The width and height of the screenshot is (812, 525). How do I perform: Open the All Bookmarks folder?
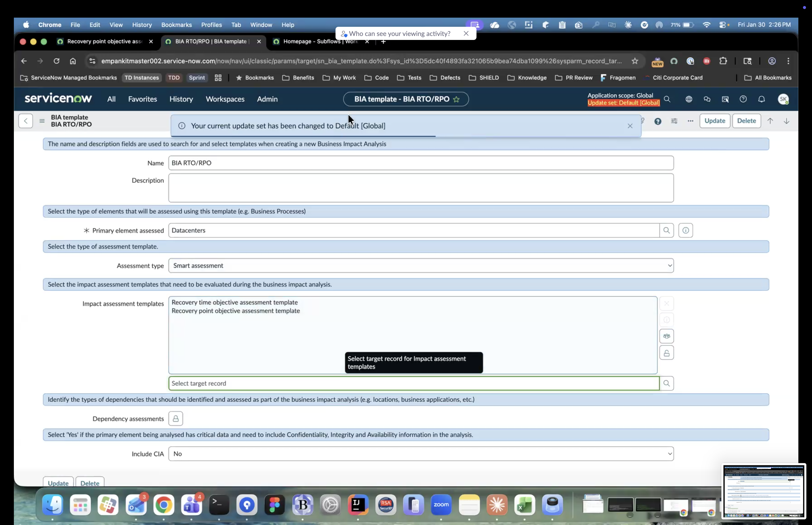(768, 78)
